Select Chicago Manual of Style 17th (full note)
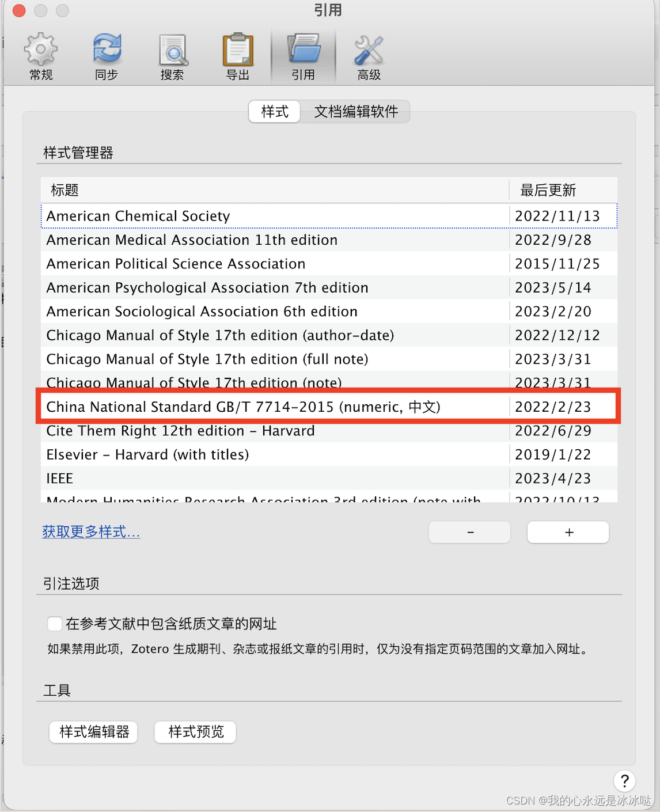660x812 pixels. click(x=329, y=359)
